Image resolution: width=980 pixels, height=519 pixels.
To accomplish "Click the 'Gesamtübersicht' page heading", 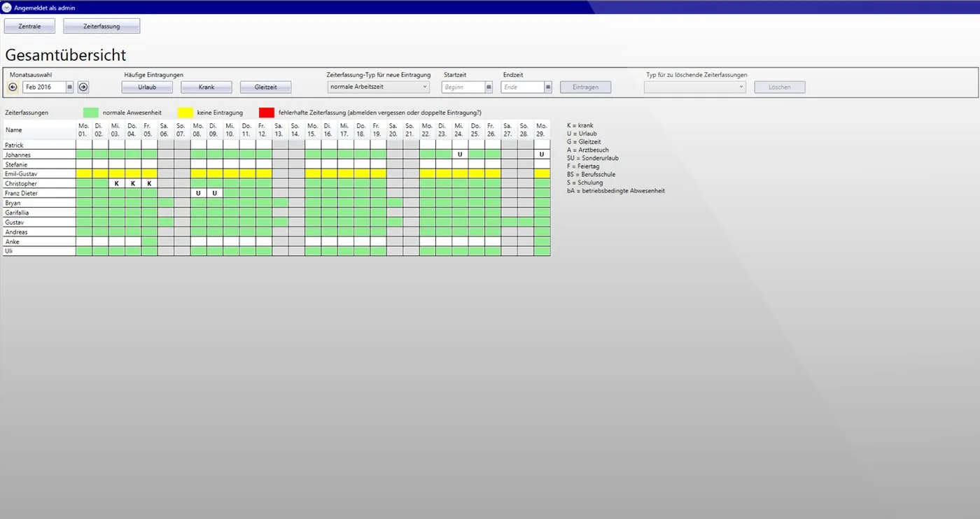I will coord(66,55).
